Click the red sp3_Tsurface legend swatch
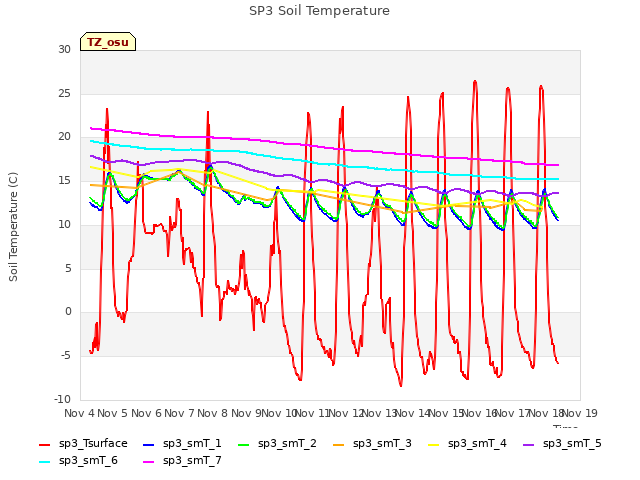The height and width of the screenshot is (480, 640). (x=44, y=444)
